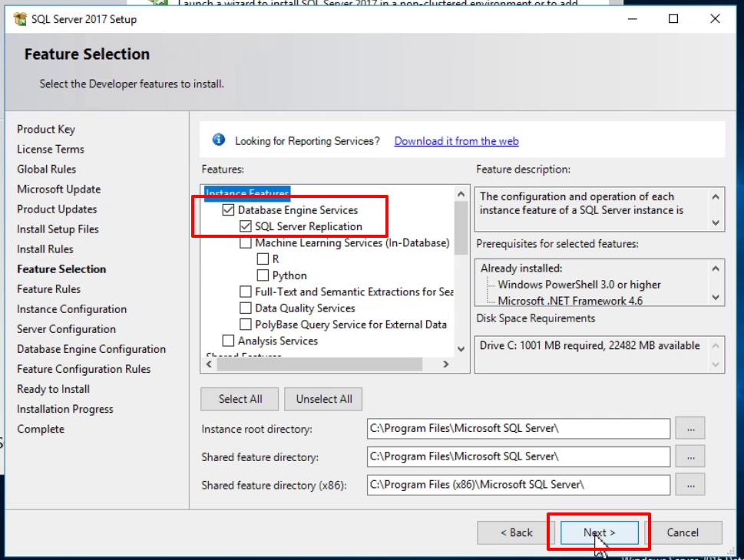Select the Complete step in the sidebar
This screenshot has height=560, width=744.
coord(41,429)
